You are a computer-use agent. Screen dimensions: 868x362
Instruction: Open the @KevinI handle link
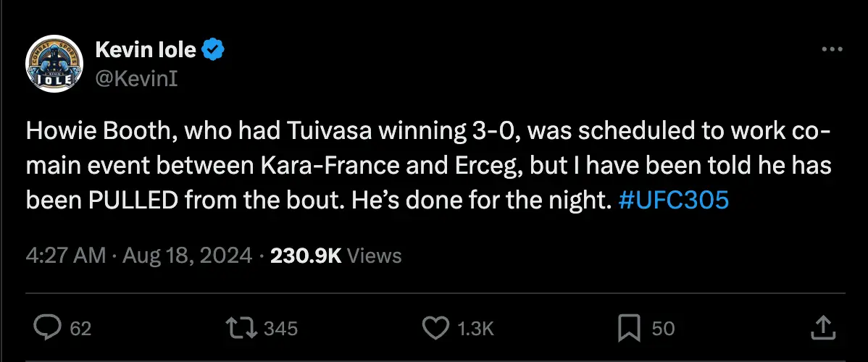[136, 77]
